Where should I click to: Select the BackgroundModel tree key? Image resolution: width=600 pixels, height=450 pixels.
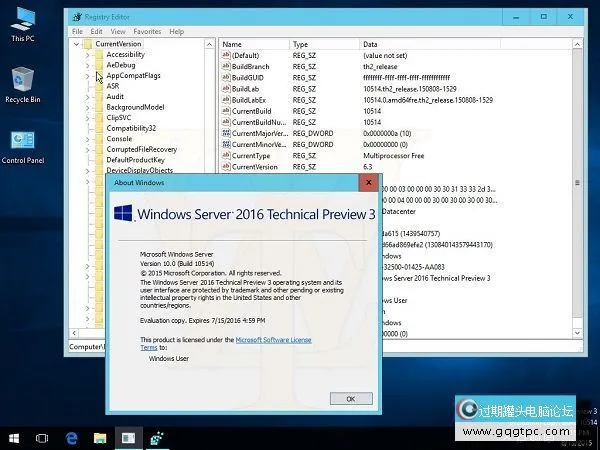coord(135,107)
